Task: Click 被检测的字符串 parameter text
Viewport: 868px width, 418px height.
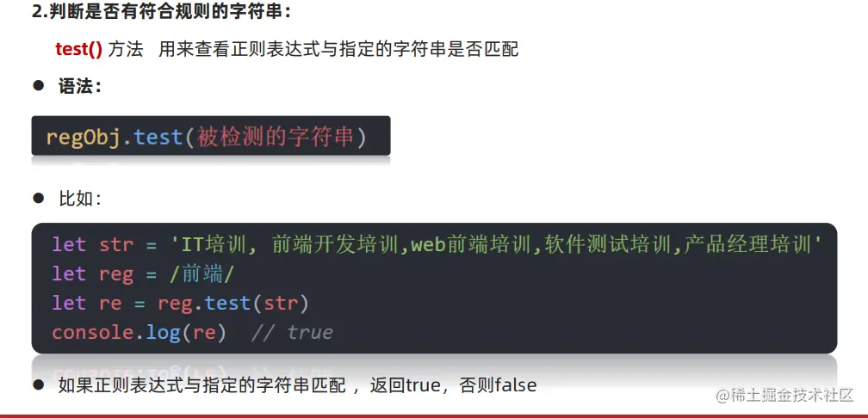Action: [x=274, y=137]
